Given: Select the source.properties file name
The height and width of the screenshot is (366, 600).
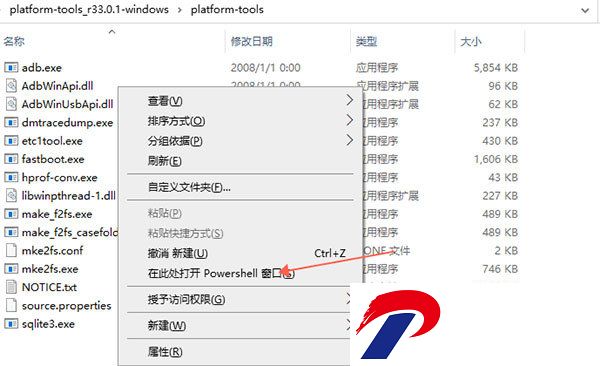Looking at the screenshot, I should (67, 306).
